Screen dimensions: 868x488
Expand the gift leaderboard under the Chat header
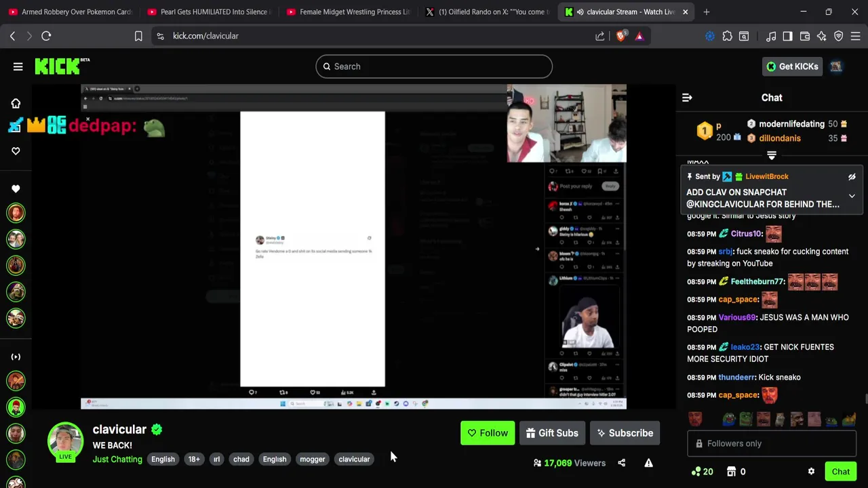pos(772,155)
